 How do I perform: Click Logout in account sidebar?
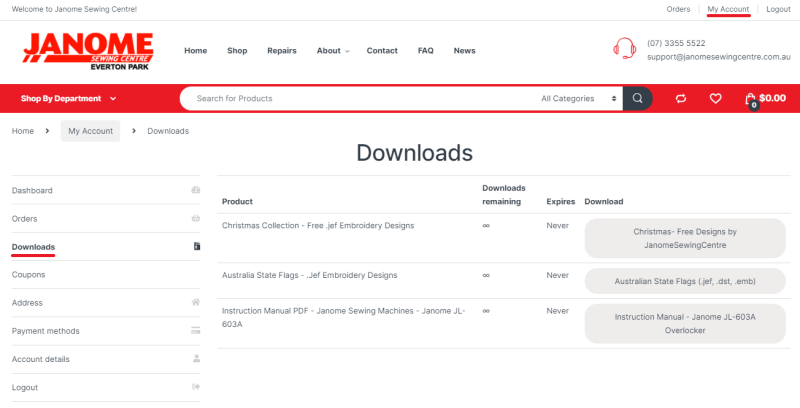tap(25, 387)
